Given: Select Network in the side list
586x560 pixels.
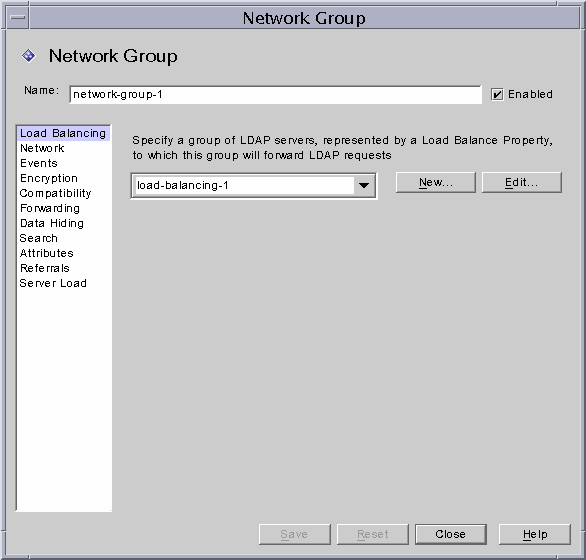Looking at the screenshot, I should 64,148.
